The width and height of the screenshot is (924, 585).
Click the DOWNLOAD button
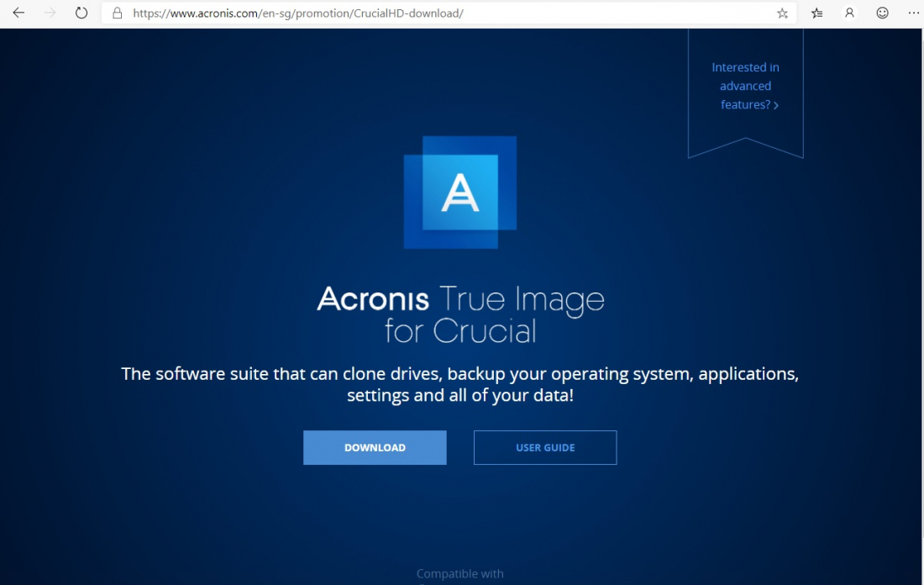(x=375, y=448)
